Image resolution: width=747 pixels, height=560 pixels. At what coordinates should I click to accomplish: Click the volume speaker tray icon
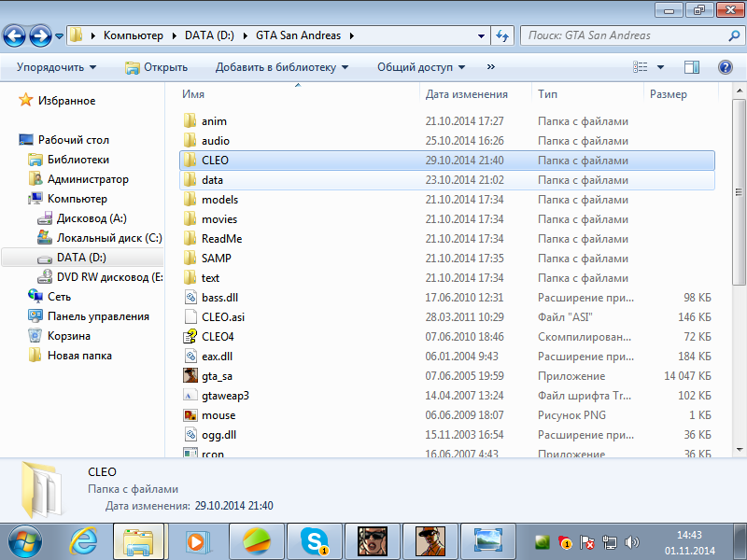(x=632, y=542)
